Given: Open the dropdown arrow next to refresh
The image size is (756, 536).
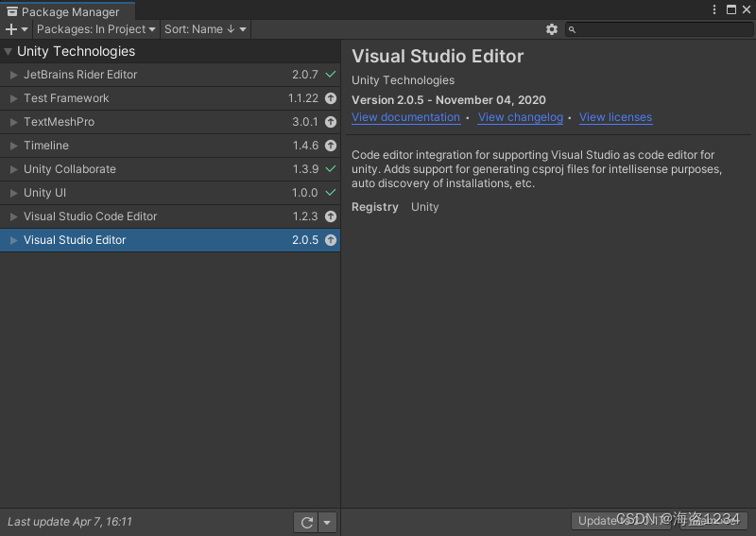Looking at the screenshot, I should coord(327,522).
